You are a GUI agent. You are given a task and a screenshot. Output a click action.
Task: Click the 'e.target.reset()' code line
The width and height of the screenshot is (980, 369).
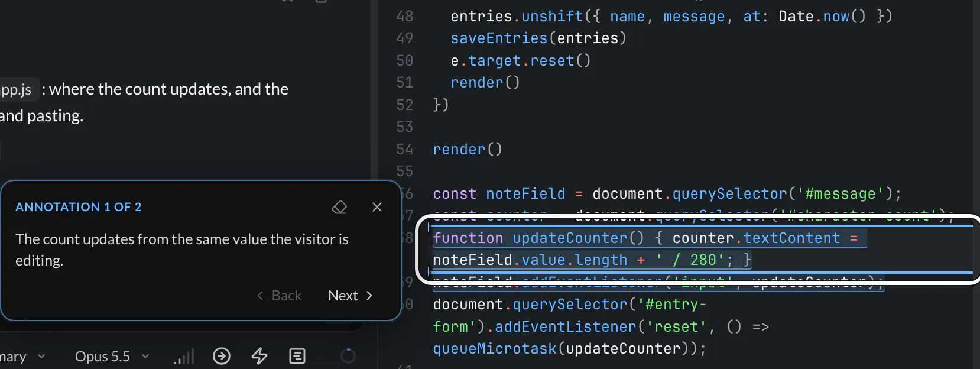coord(521,61)
